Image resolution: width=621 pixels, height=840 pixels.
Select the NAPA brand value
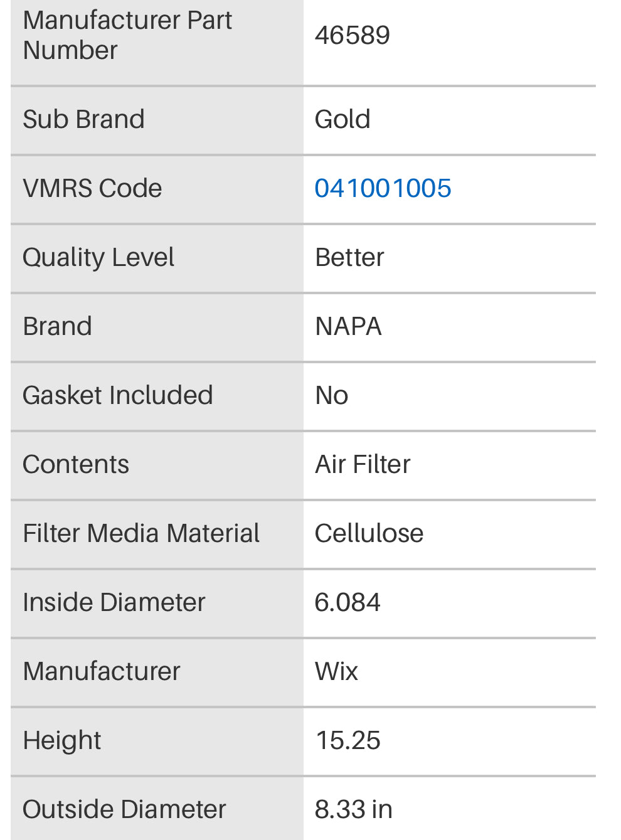coord(348,326)
